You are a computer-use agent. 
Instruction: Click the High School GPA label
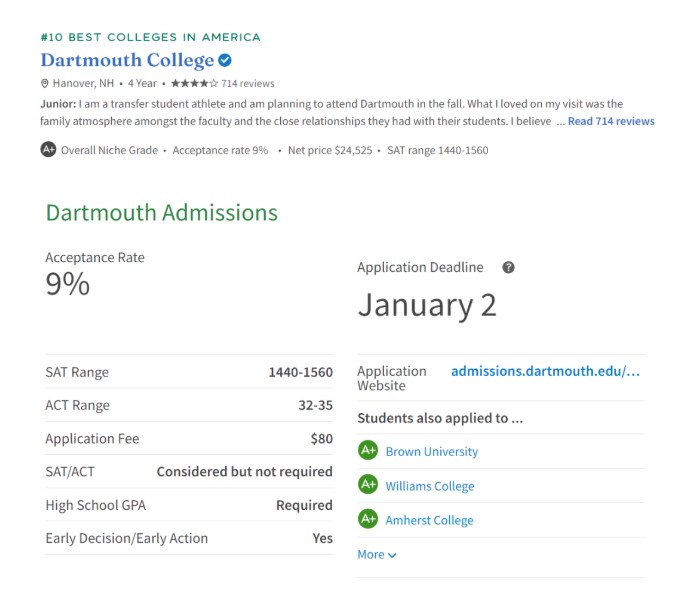point(96,505)
